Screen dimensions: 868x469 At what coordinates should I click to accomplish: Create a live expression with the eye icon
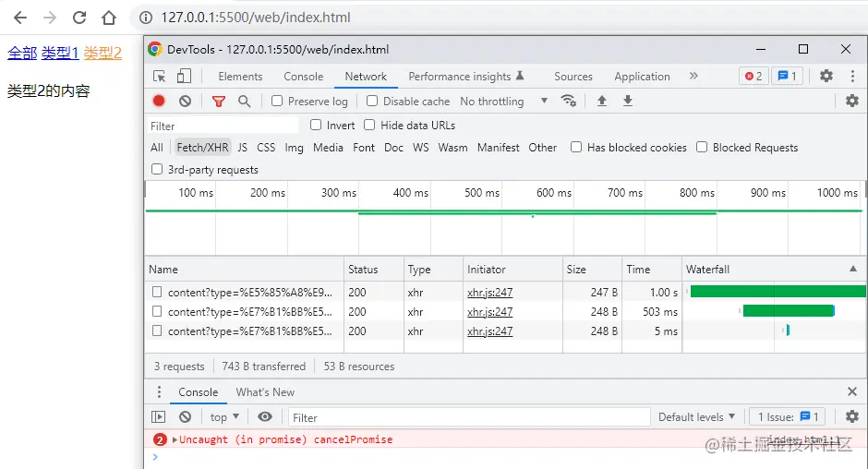point(265,417)
